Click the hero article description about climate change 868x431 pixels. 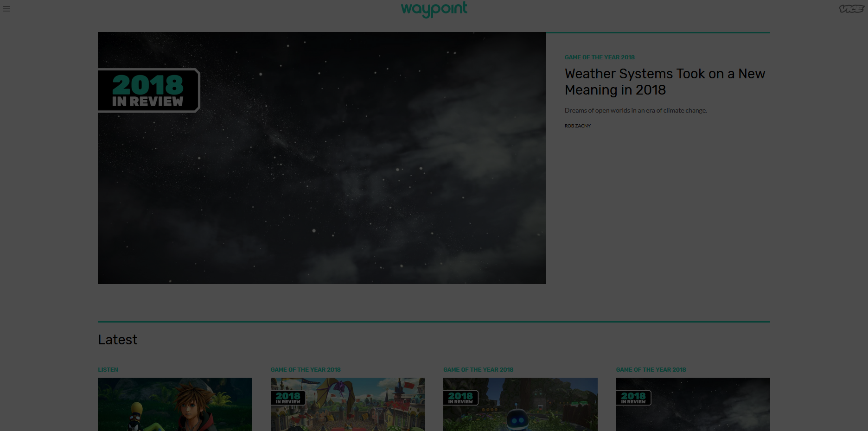click(636, 110)
